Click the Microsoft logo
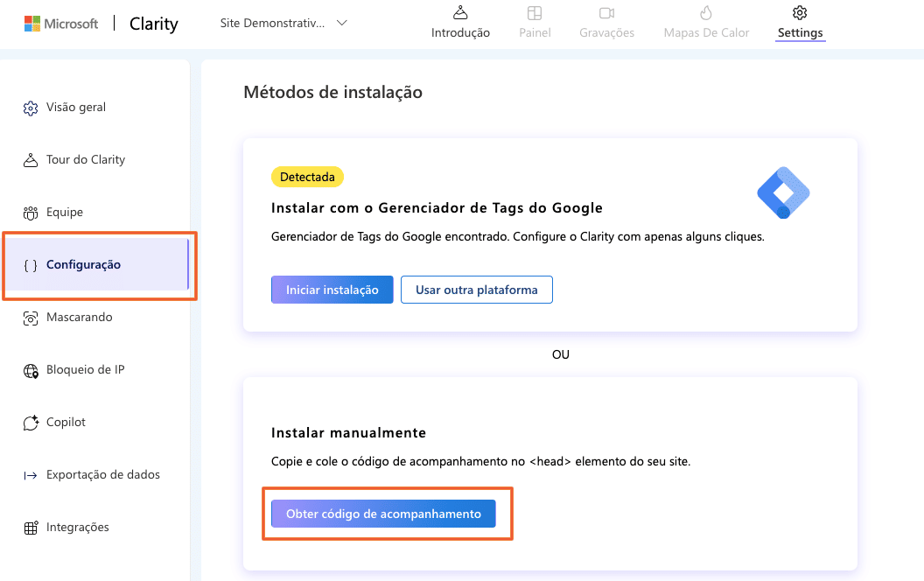The height and width of the screenshot is (581, 924). click(x=61, y=24)
